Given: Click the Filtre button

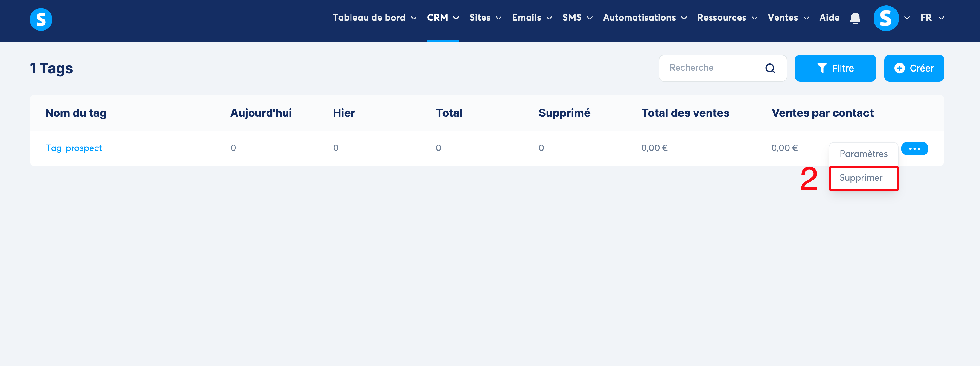Looking at the screenshot, I should click(x=835, y=68).
